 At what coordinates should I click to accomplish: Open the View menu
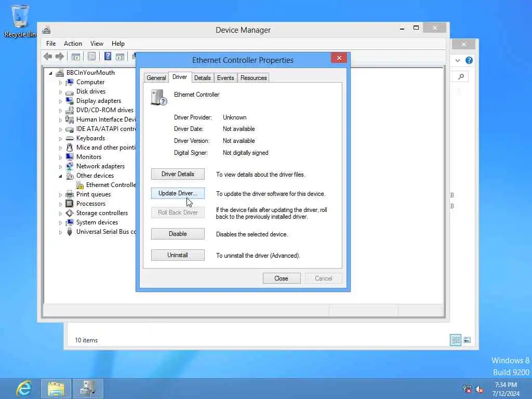coord(97,44)
